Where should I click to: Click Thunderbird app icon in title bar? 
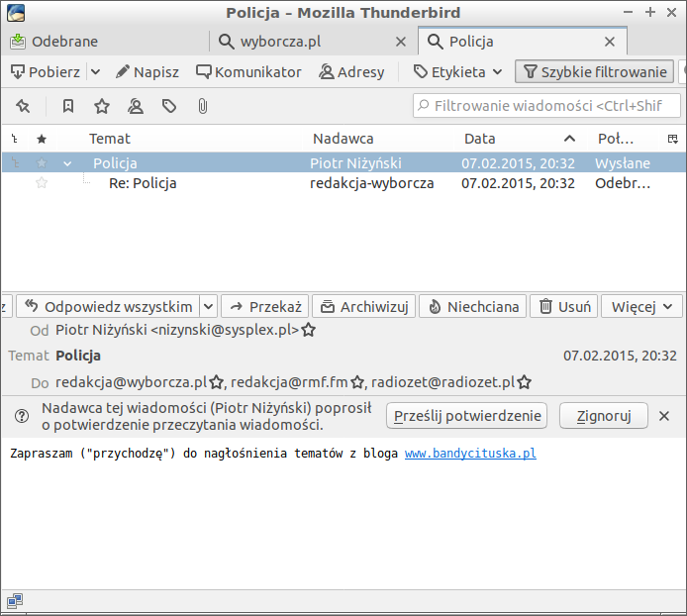pyautogui.click(x=16, y=13)
